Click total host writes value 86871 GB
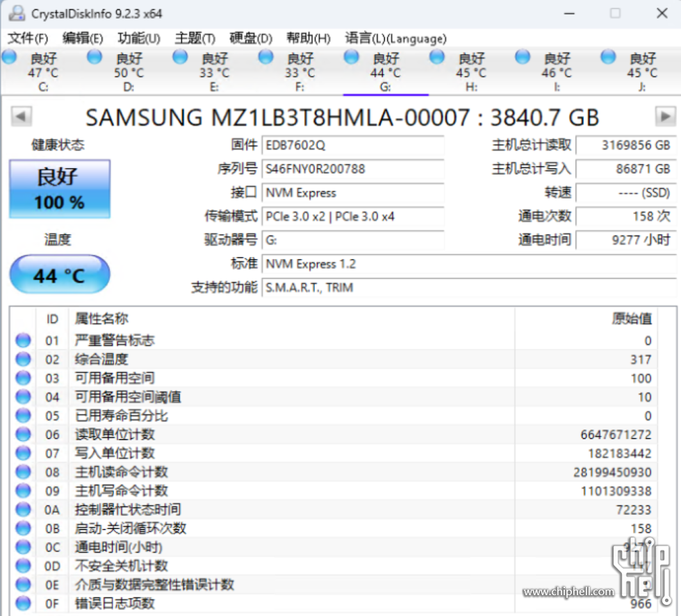The image size is (681, 616). coord(626,169)
